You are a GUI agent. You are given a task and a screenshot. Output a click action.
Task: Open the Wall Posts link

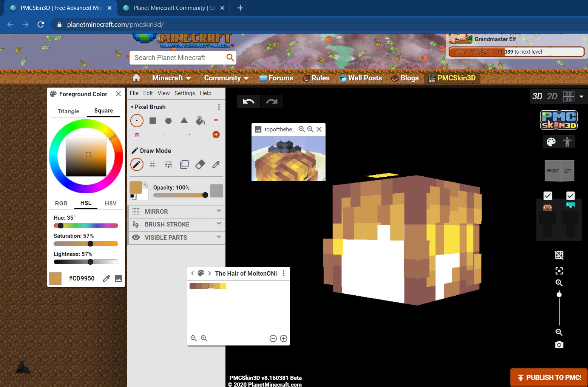tap(361, 78)
